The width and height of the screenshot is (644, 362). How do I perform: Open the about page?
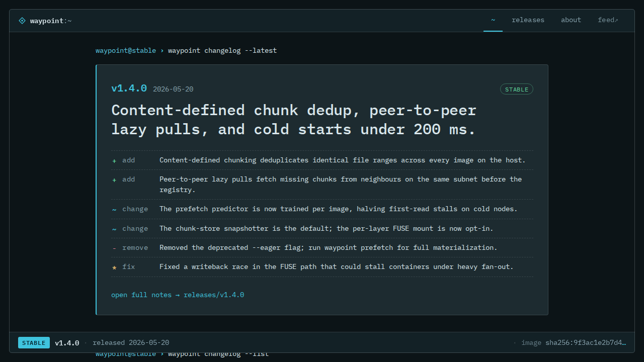(571, 20)
